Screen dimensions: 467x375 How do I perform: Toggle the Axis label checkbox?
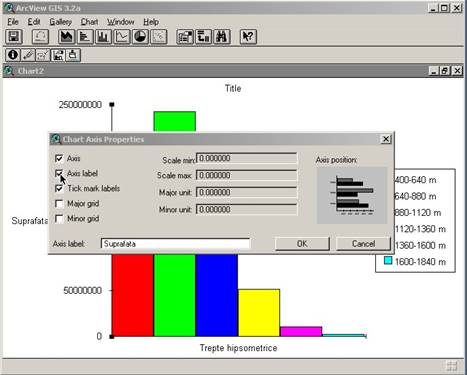coord(59,173)
